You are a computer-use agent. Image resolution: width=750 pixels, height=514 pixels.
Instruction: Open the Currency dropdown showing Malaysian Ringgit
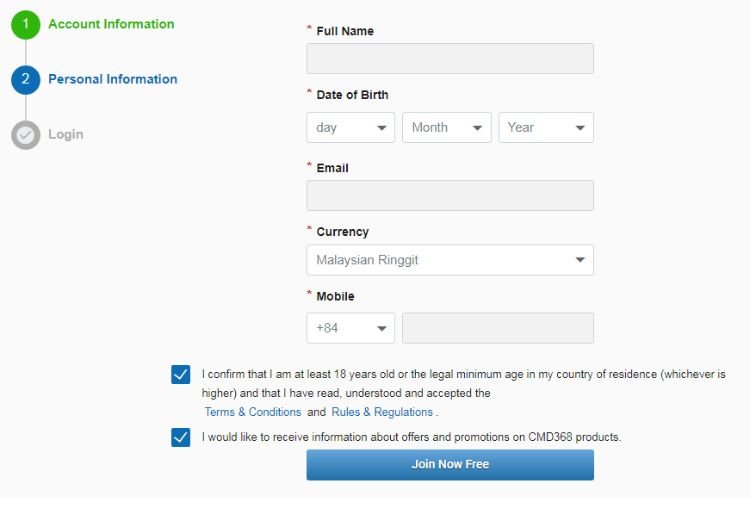(449, 260)
